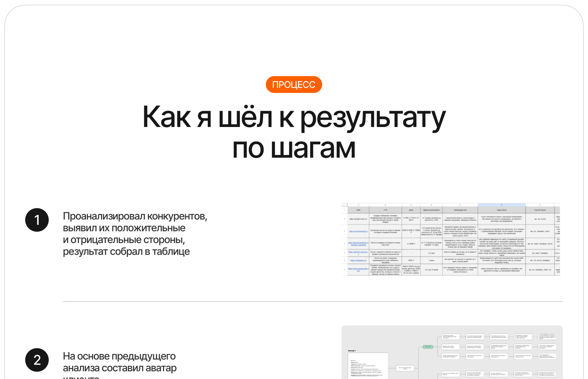This screenshot has height=379, width=588.
Task: Click the Аватар 1 label in mind map
Action: click(352, 351)
